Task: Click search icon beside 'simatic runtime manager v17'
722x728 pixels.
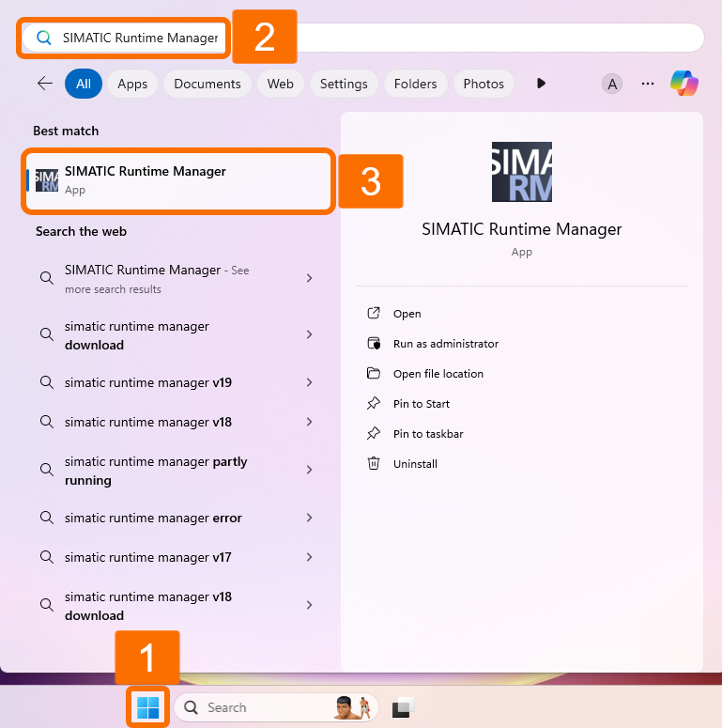Action: [46, 557]
